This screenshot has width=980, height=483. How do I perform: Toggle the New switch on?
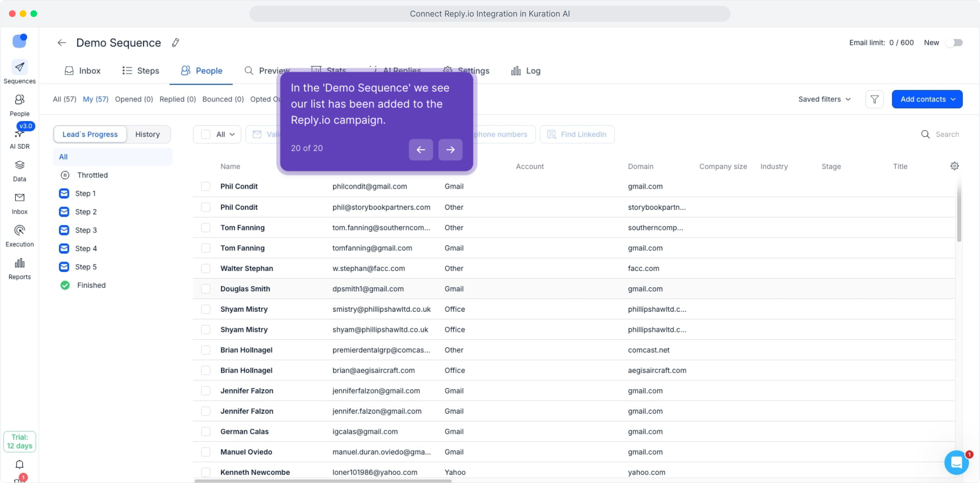point(955,42)
